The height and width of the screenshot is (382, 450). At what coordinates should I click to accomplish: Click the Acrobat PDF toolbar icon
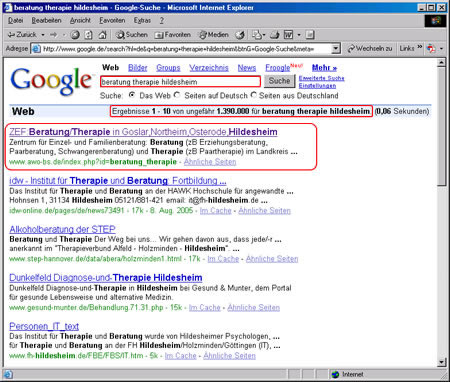coord(431,49)
